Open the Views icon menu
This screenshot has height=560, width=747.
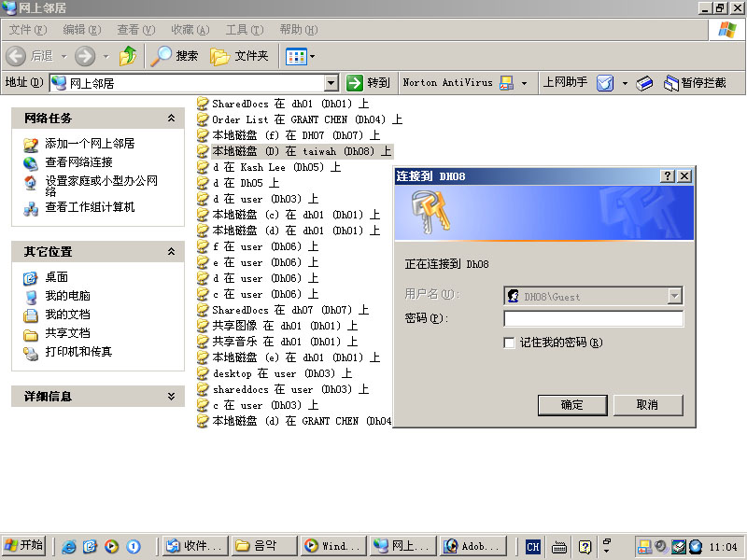coord(296,57)
